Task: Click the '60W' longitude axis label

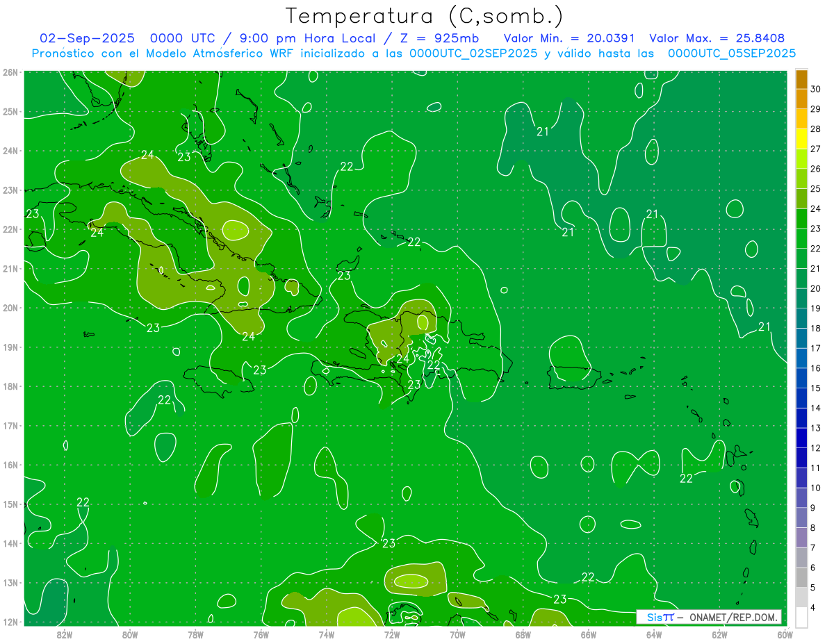Action: click(785, 634)
